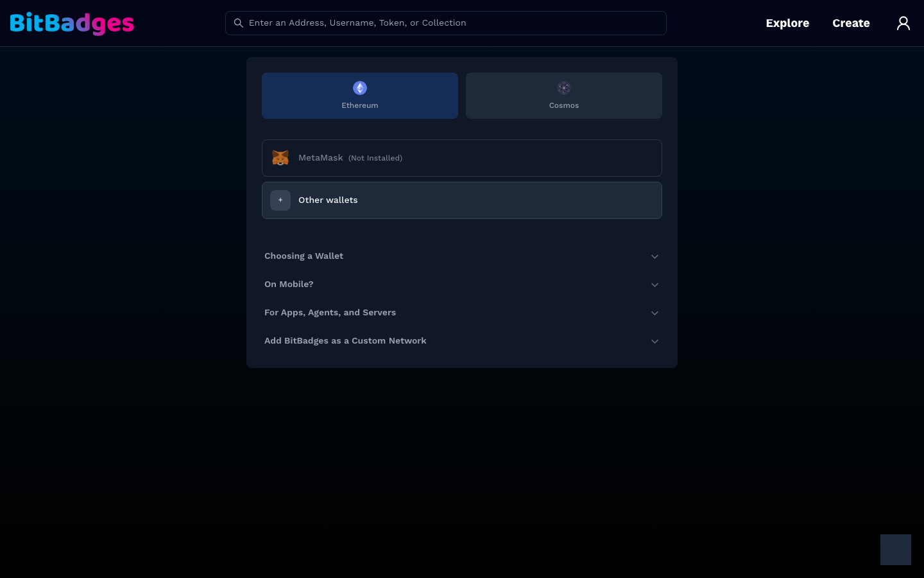924x578 pixels.
Task: Select the Cosmos chain tab
Action: [564, 96]
